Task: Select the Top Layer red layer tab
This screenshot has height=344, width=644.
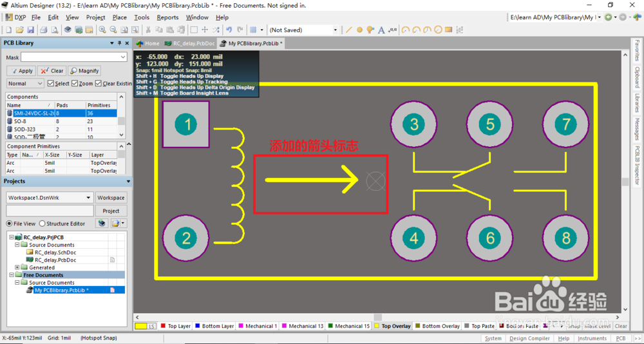Action: pyautogui.click(x=175, y=326)
